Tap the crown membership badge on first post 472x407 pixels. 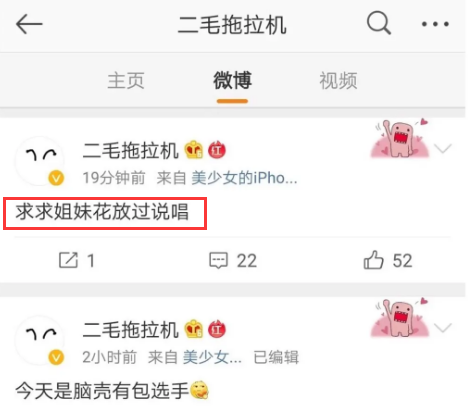194,150
